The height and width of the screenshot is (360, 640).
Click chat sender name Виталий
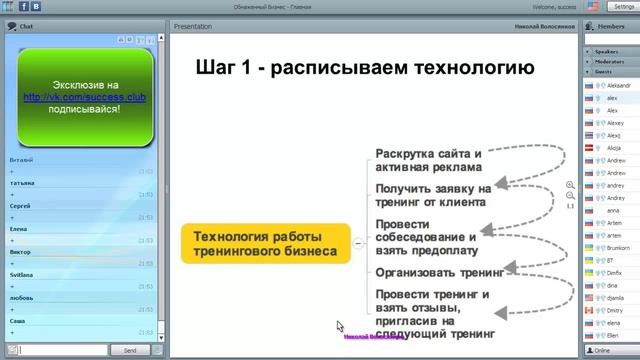tap(21, 160)
